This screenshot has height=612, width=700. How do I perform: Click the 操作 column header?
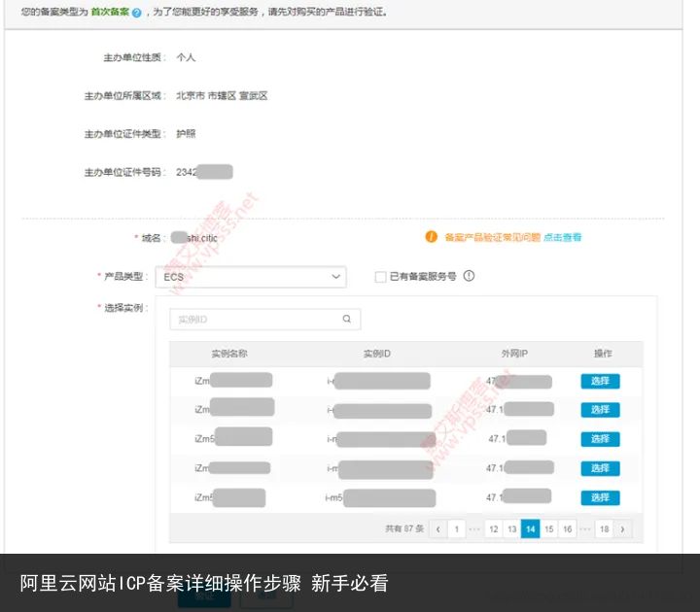tap(603, 354)
